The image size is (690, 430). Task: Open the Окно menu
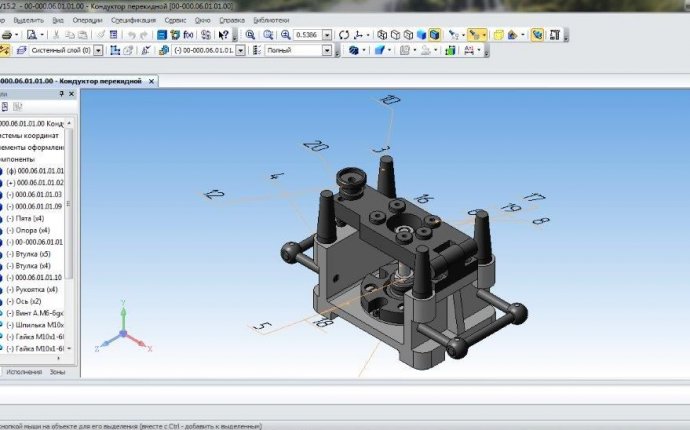[202, 20]
